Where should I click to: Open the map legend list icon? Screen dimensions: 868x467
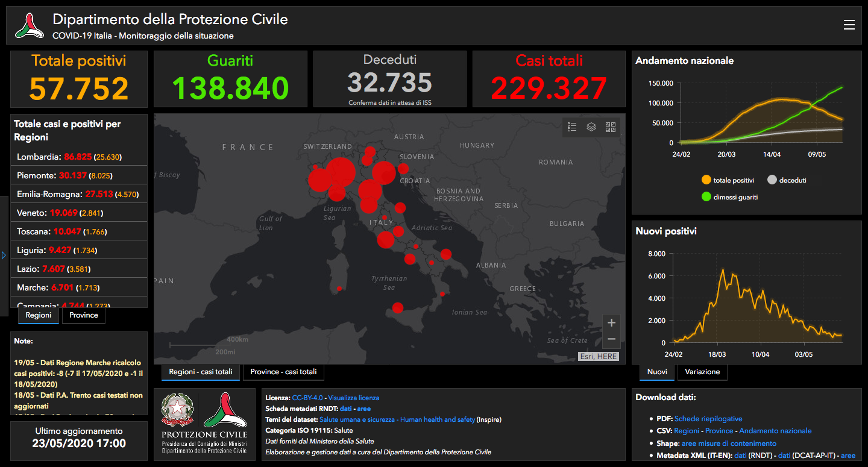point(572,127)
